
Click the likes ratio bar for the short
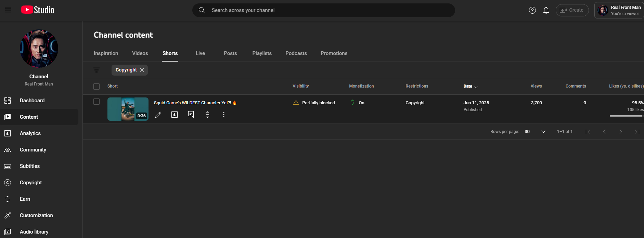626,116
